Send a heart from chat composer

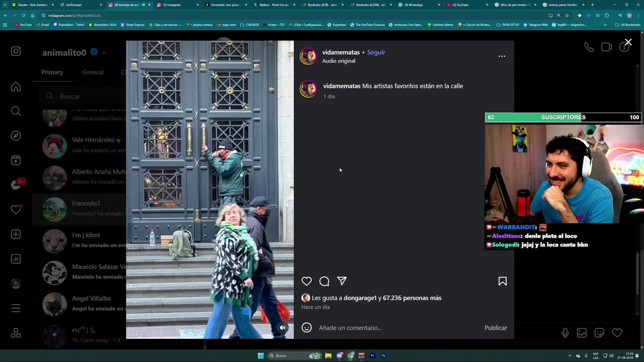click(617, 333)
